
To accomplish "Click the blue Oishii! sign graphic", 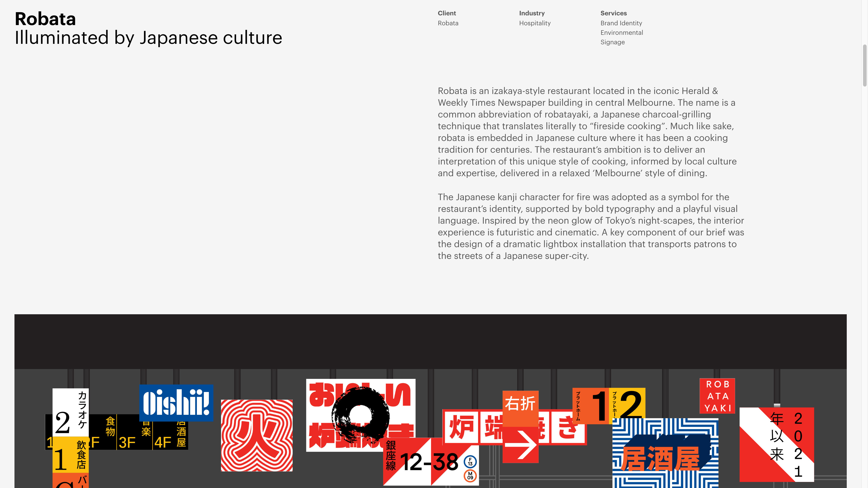I will coord(176,402).
